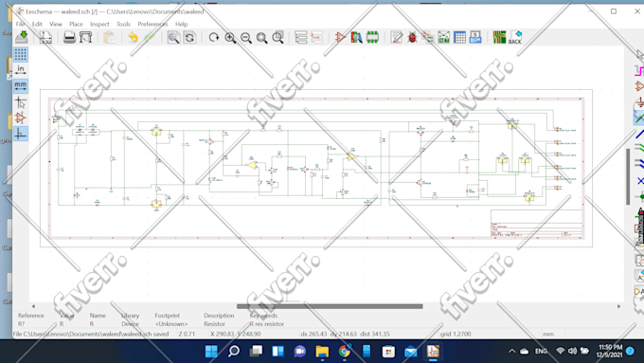Click Zoom to fit schematic page

point(261,37)
